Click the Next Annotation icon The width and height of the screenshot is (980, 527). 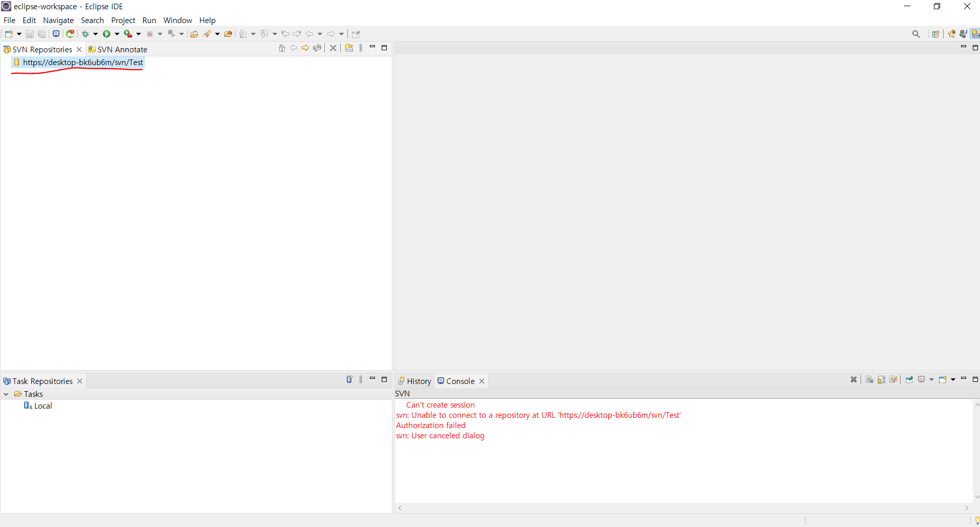243,34
